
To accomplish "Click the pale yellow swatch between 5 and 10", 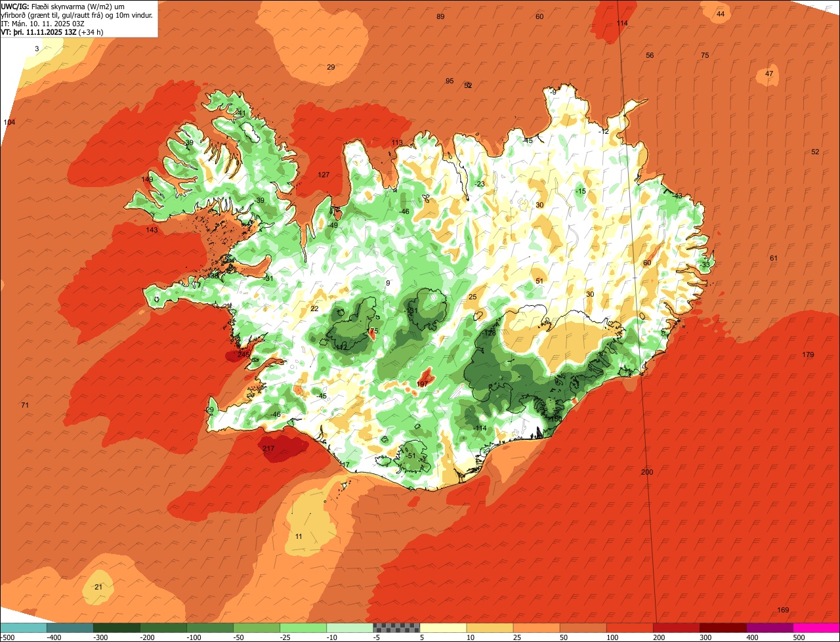I will pyautogui.click(x=443, y=628).
